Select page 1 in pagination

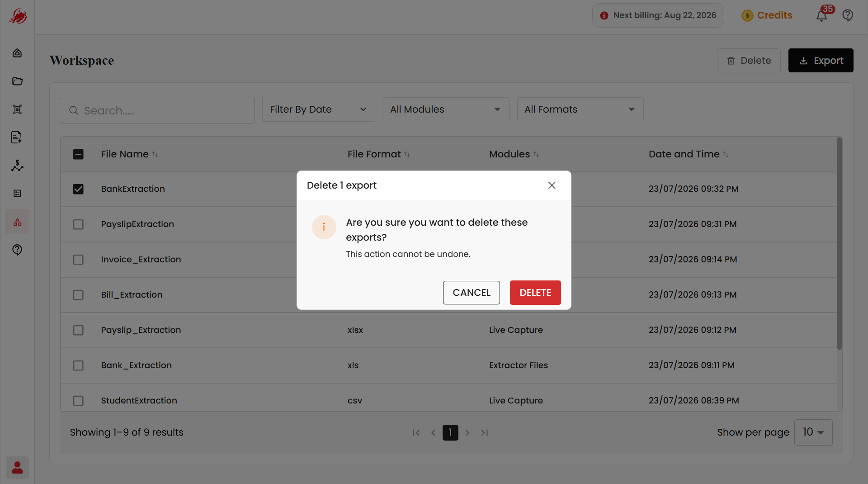450,432
